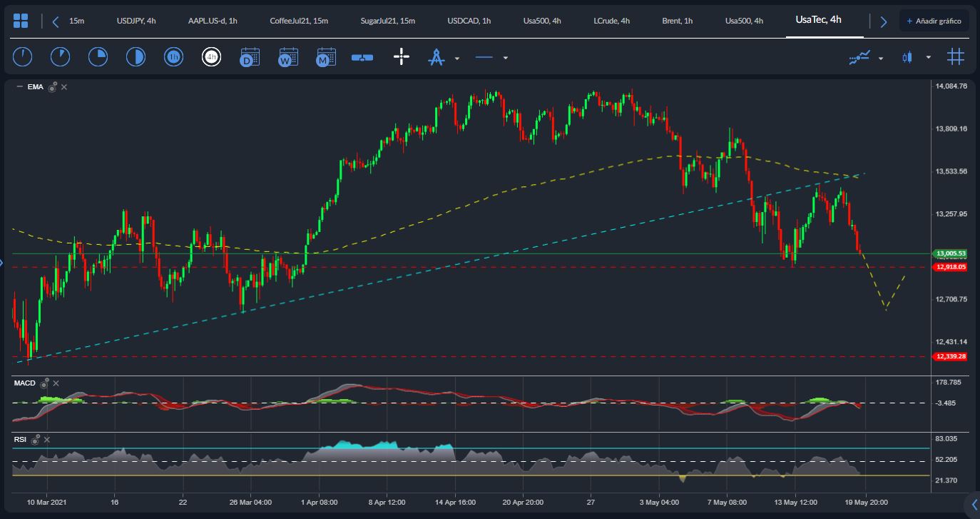980x519 pixels.
Task: Open RSI indicator settings gear
Action: click(x=35, y=440)
